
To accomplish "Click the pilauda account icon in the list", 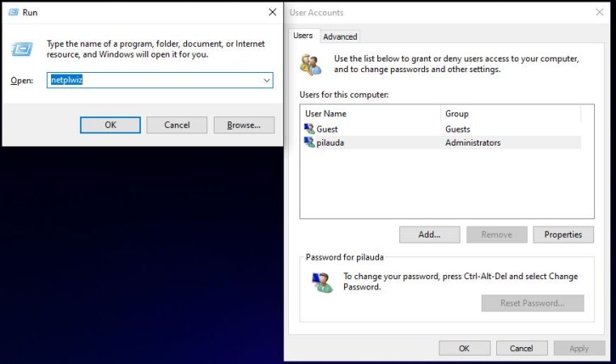I will (308, 143).
